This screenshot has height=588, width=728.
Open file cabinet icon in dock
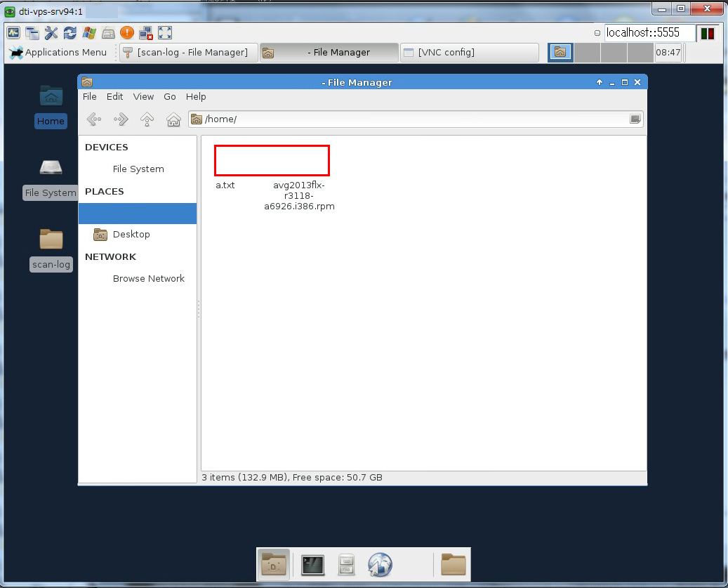click(347, 564)
